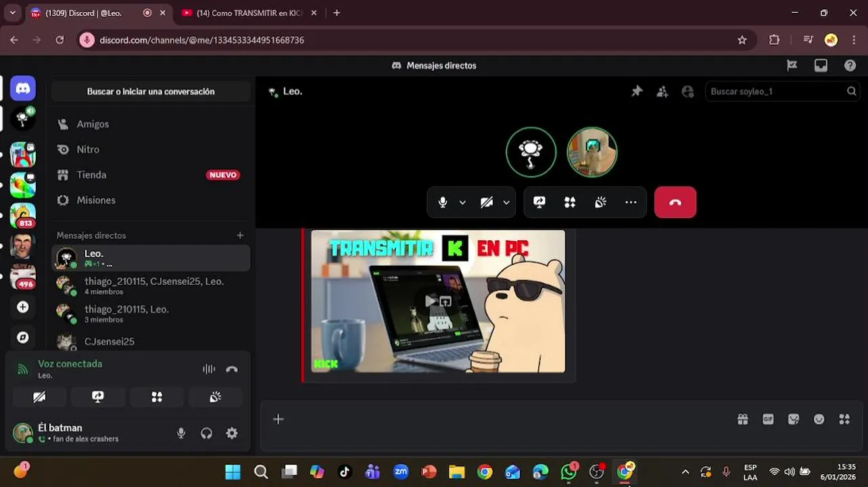Open soundboard from voice connected panel
868x487 pixels.
click(215, 397)
